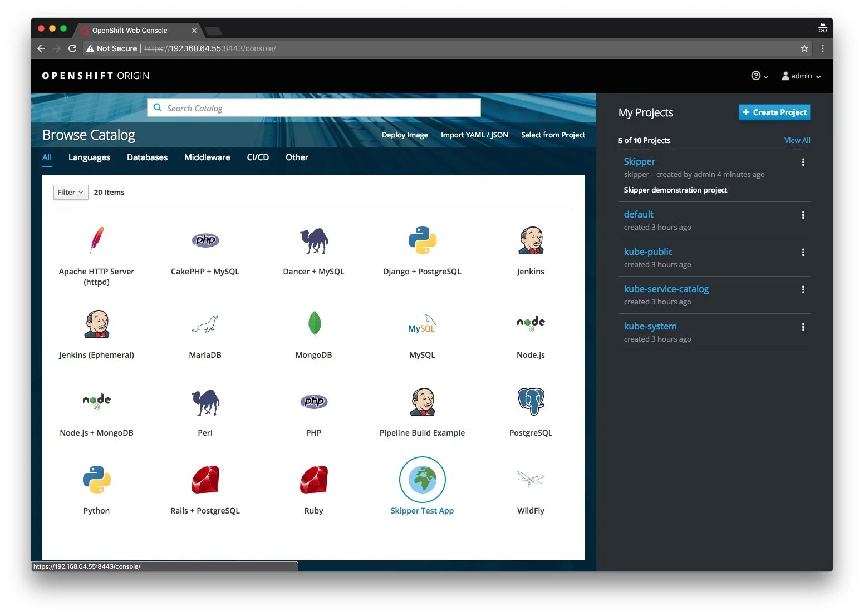The width and height of the screenshot is (864, 616).
Task: Click the OpenShift Origin logo
Action: click(96, 76)
